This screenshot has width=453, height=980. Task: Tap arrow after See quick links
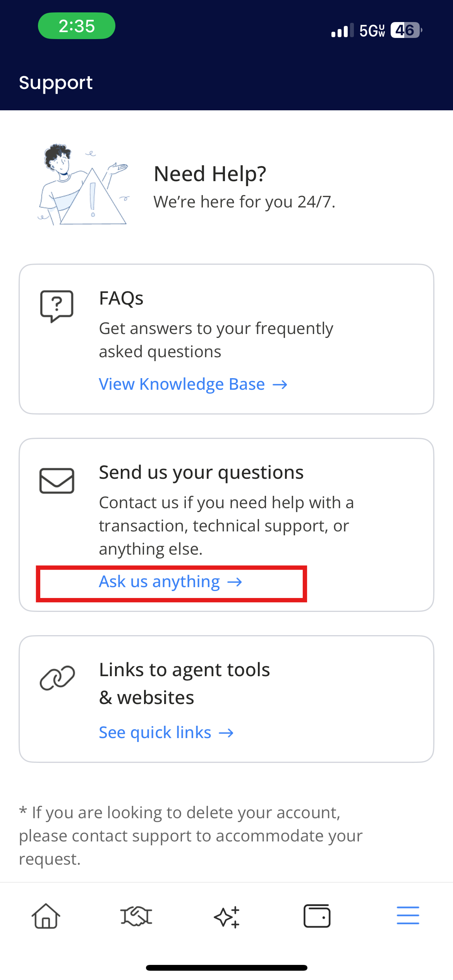[226, 733]
